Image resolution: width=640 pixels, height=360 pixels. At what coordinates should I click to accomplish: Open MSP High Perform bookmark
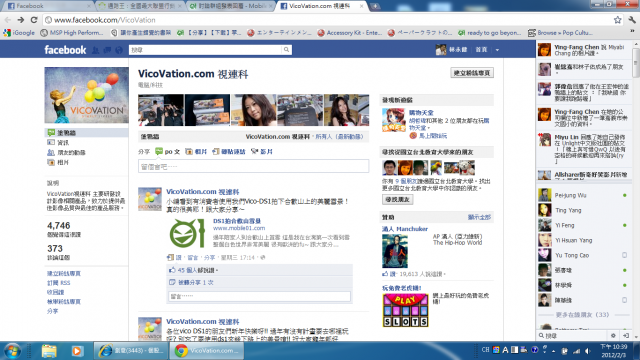[x=72, y=33]
